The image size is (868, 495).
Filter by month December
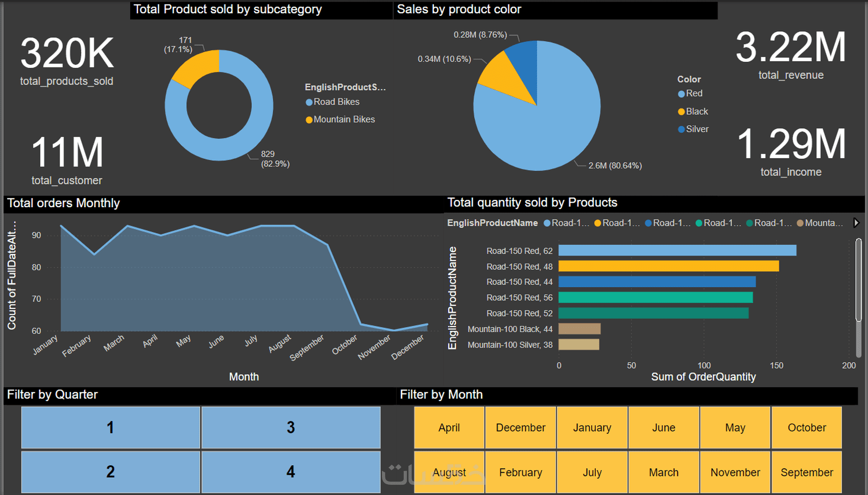click(x=521, y=428)
